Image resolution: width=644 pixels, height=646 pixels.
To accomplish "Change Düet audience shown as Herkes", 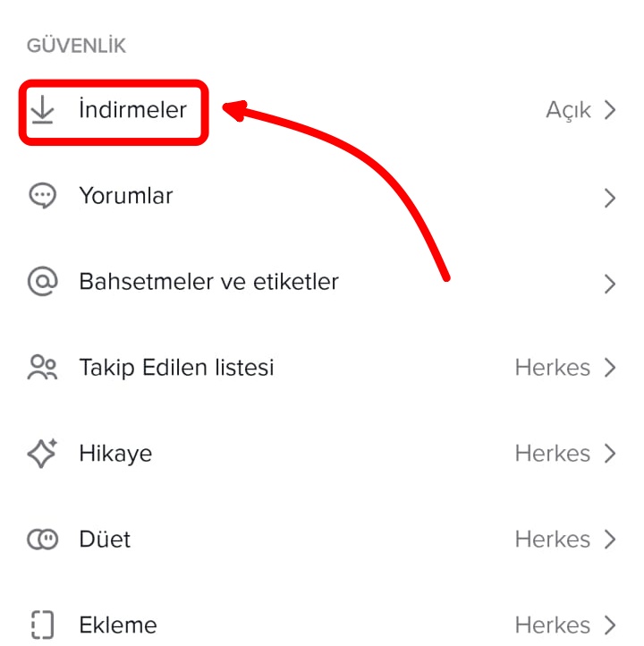I will 552,540.
